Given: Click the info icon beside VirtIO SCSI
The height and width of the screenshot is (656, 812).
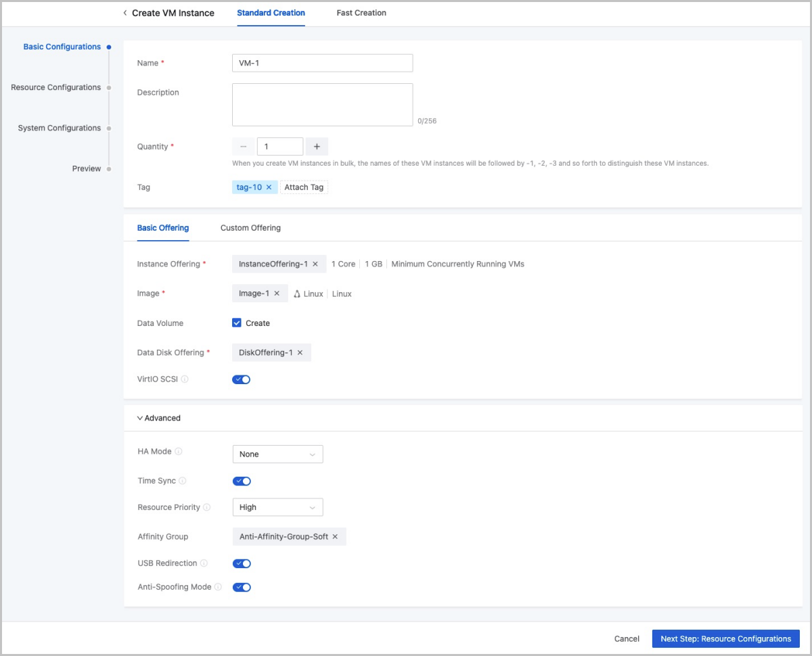Looking at the screenshot, I should (185, 379).
